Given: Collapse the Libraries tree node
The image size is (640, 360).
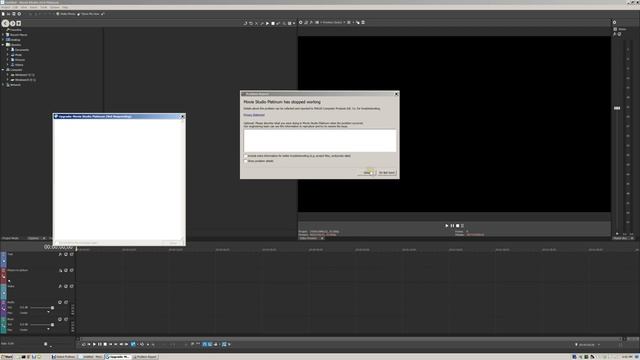Looking at the screenshot, I should point(3,45).
